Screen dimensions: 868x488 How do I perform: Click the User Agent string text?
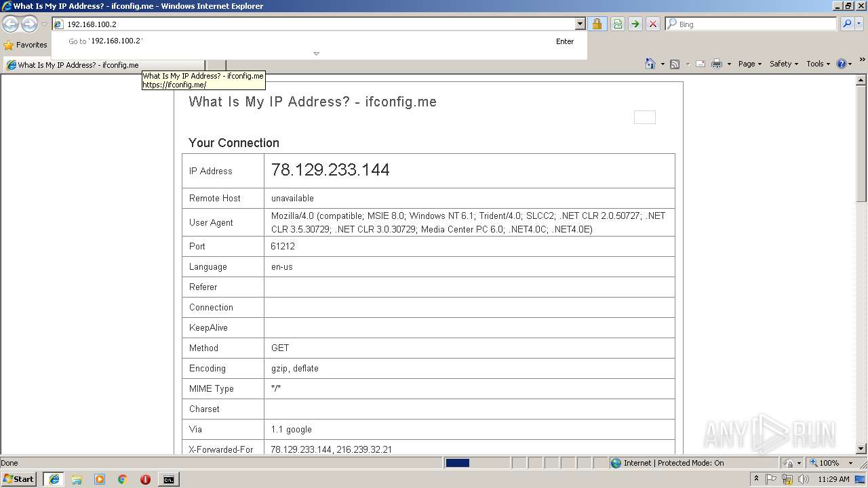click(468, 222)
